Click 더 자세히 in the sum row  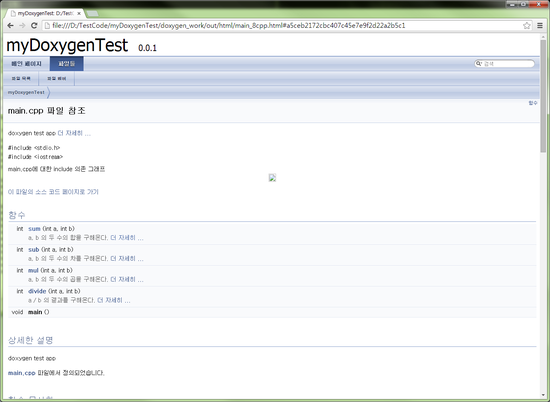click(x=127, y=238)
